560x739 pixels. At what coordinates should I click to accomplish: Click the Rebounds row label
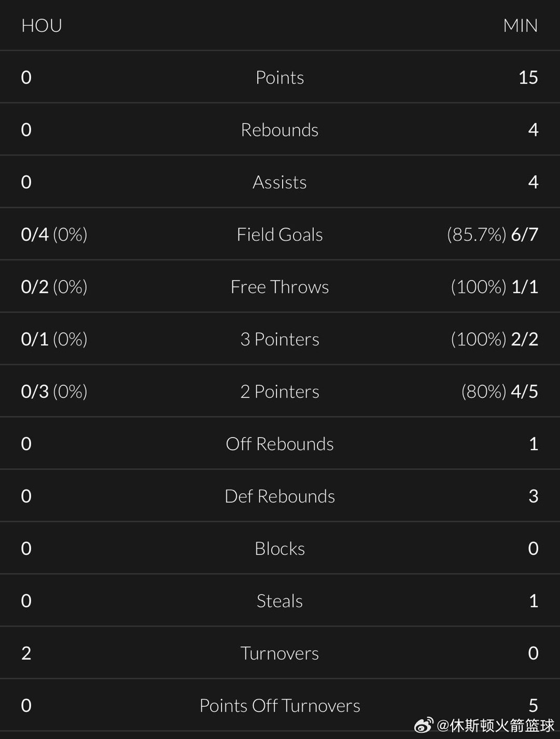click(279, 130)
